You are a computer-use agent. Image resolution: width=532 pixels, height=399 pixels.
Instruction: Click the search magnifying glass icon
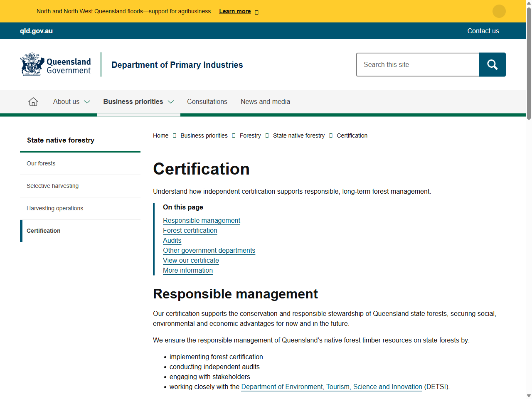(492, 64)
